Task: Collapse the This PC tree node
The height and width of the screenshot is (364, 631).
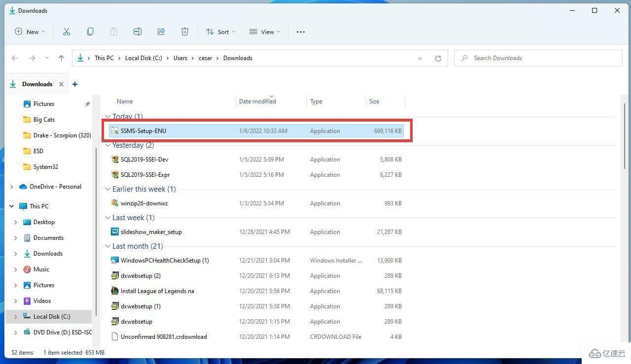Action: pos(11,206)
